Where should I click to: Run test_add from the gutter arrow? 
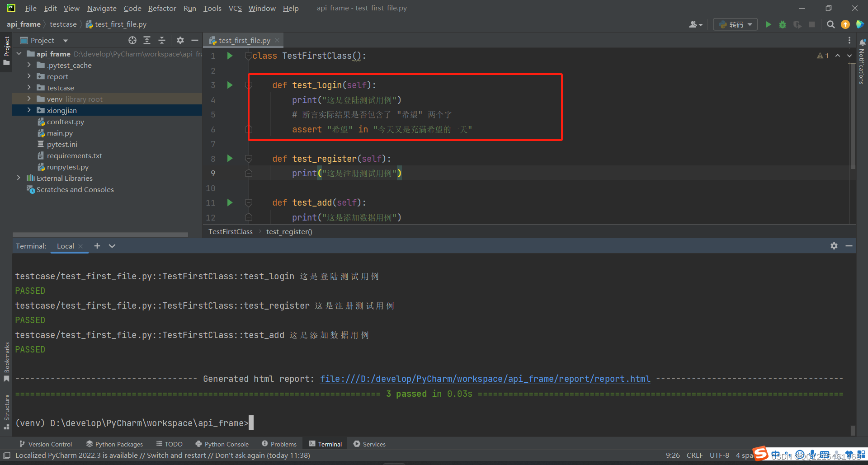230,202
